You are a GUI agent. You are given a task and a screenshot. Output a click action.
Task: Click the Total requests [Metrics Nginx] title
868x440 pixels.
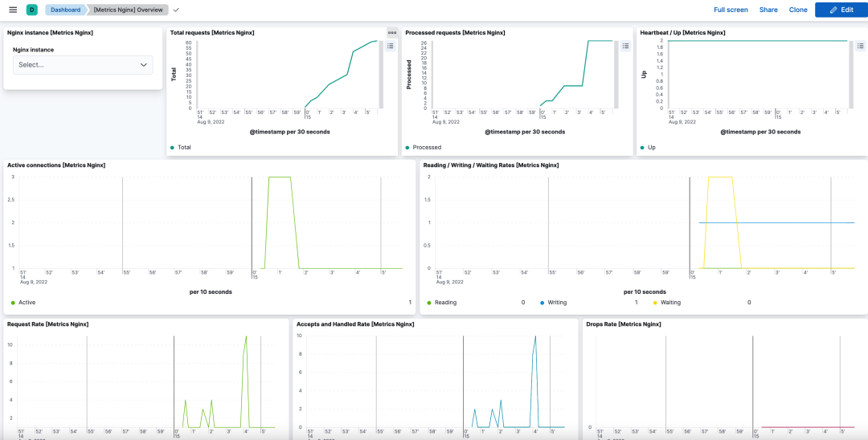pyautogui.click(x=212, y=33)
